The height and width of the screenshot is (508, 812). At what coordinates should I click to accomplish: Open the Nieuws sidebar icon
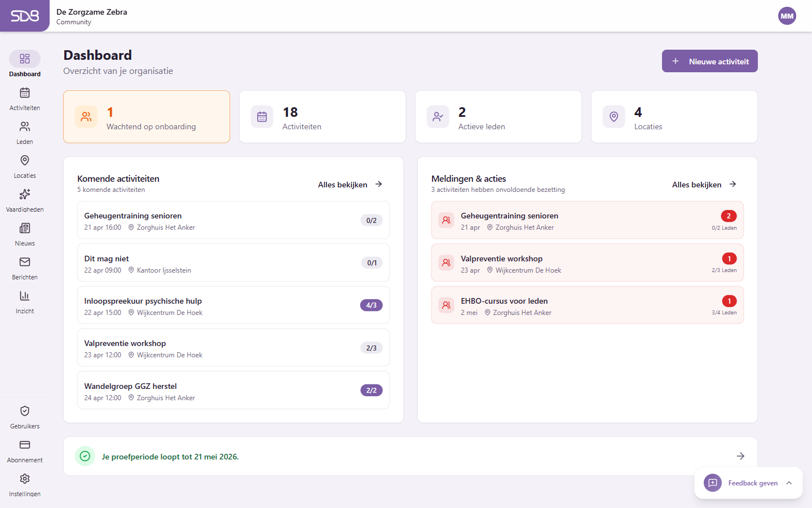point(25,228)
